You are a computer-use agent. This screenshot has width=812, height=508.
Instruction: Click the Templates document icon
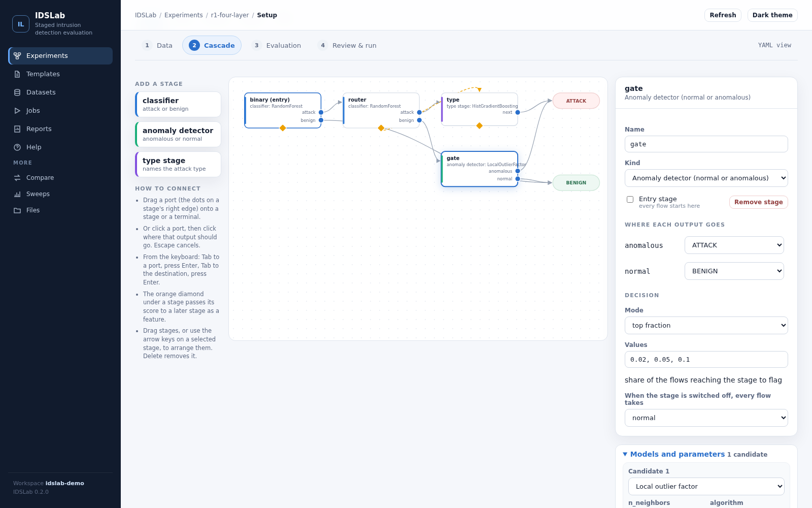tap(17, 74)
